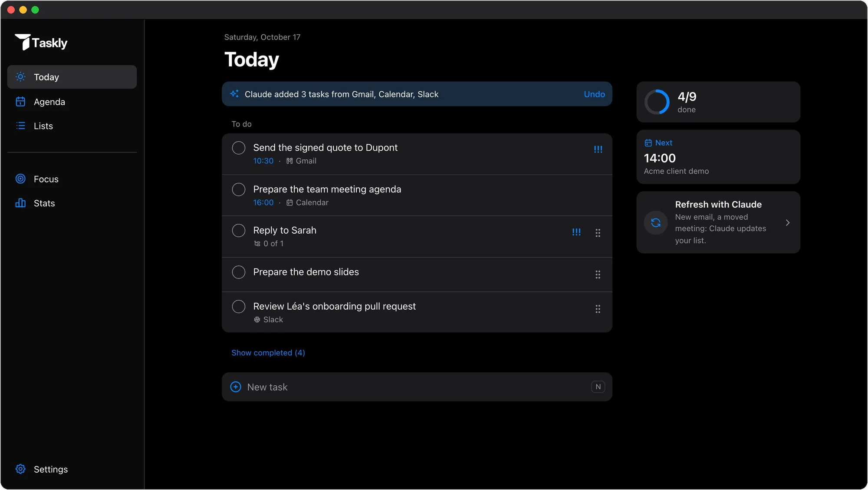Click the 10:30 time on Dupont task
This screenshot has width=868, height=490.
click(x=263, y=161)
